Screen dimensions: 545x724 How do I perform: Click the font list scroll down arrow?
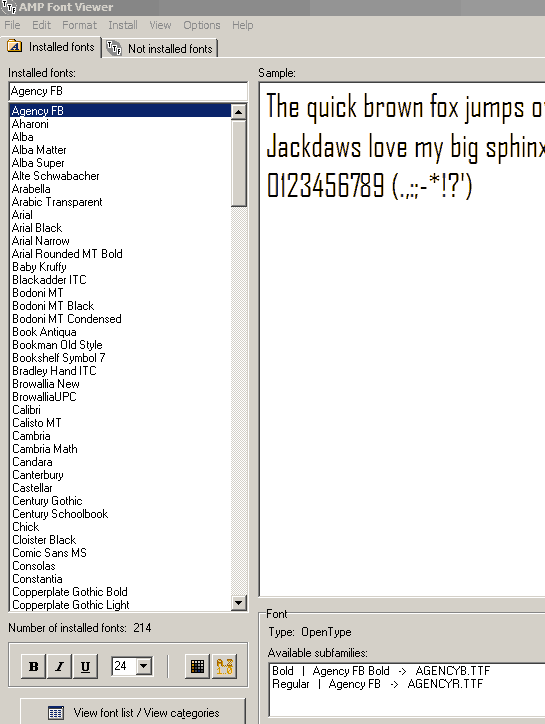point(238,602)
